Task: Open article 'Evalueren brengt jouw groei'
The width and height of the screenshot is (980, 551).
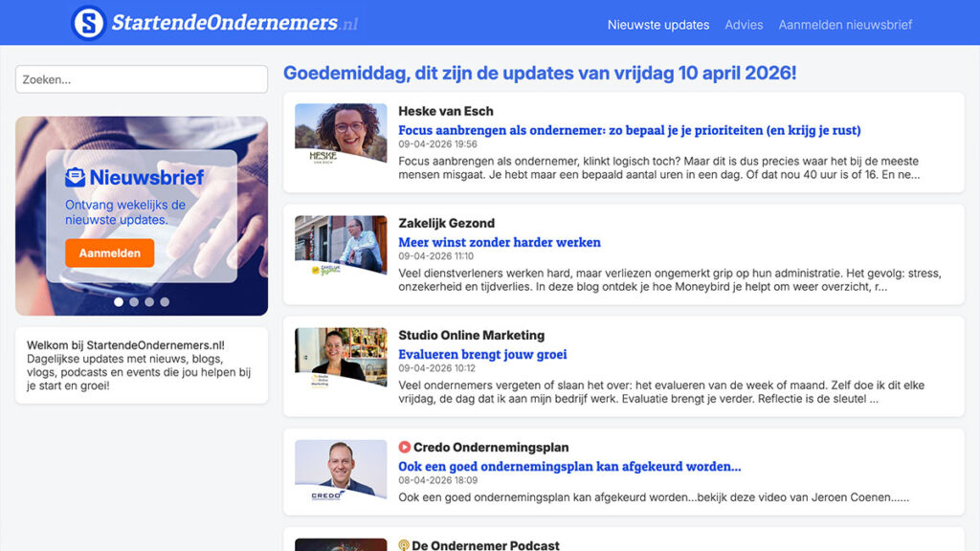Action: click(x=482, y=354)
